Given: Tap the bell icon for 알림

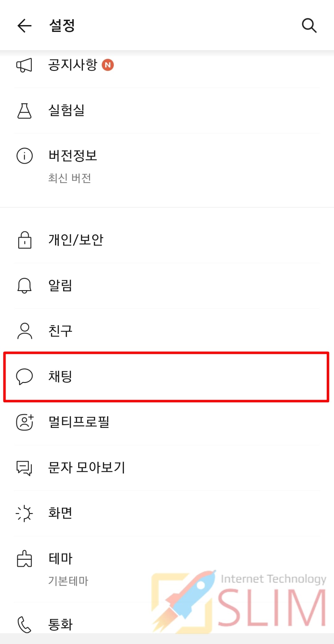Looking at the screenshot, I should click(24, 285).
